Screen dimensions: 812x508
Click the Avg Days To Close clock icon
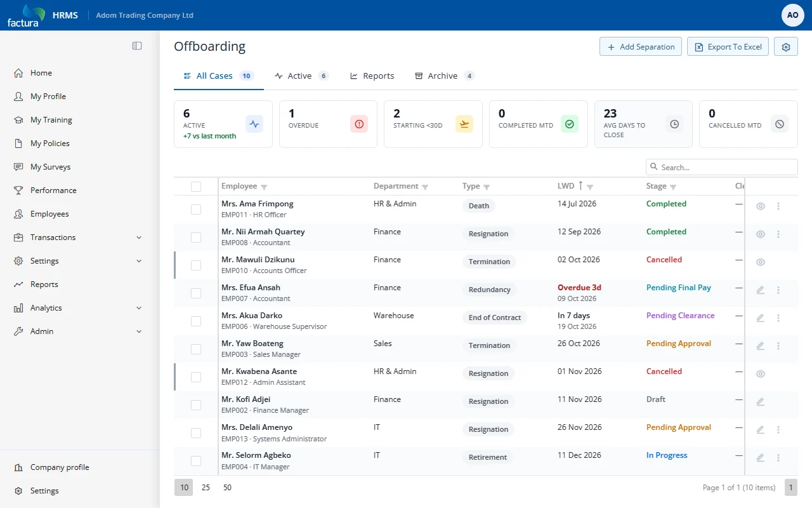coord(674,124)
